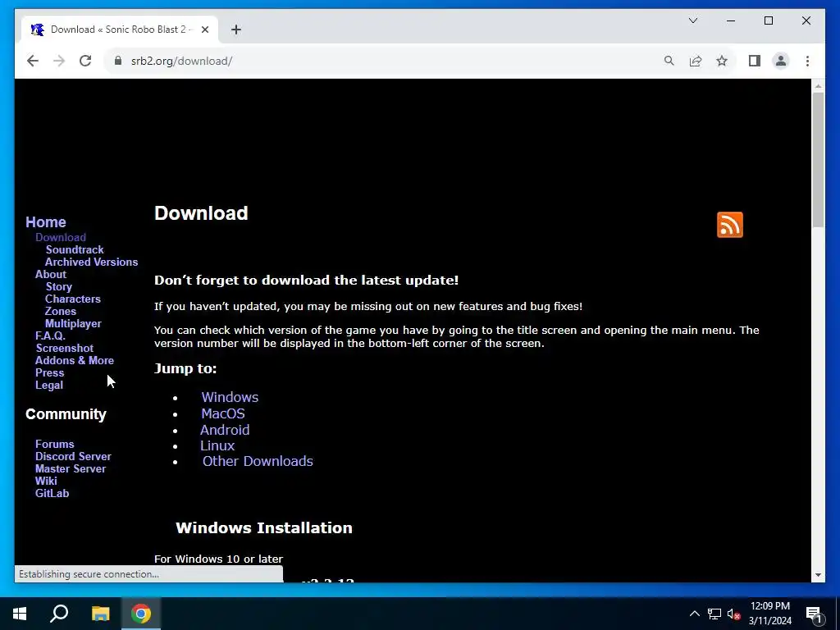The width and height of the screenshot is (840, 630).
Task: Click the zoom magnifier icon in address bar
Action: 669,61
